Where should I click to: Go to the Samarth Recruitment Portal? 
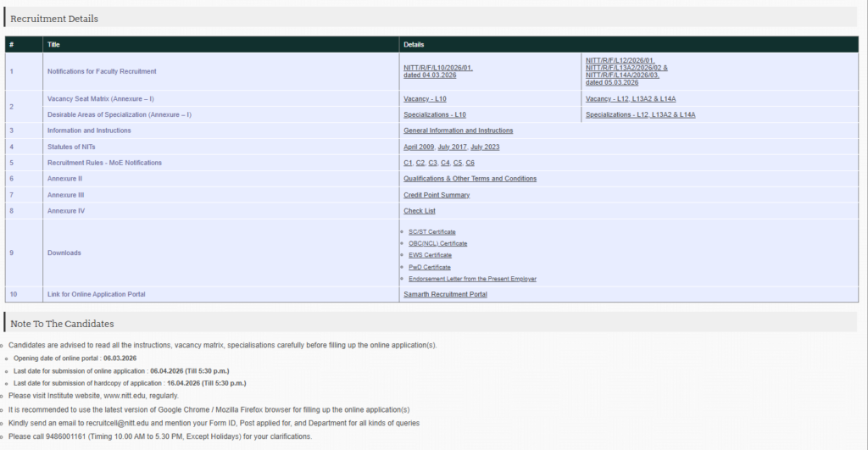[x=445, y=295]
